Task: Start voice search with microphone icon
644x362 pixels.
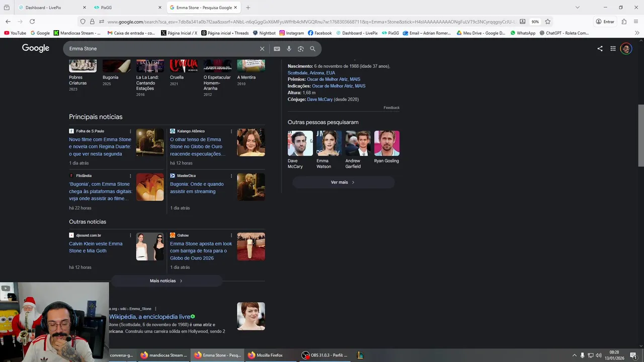Action: click(289, 49)
